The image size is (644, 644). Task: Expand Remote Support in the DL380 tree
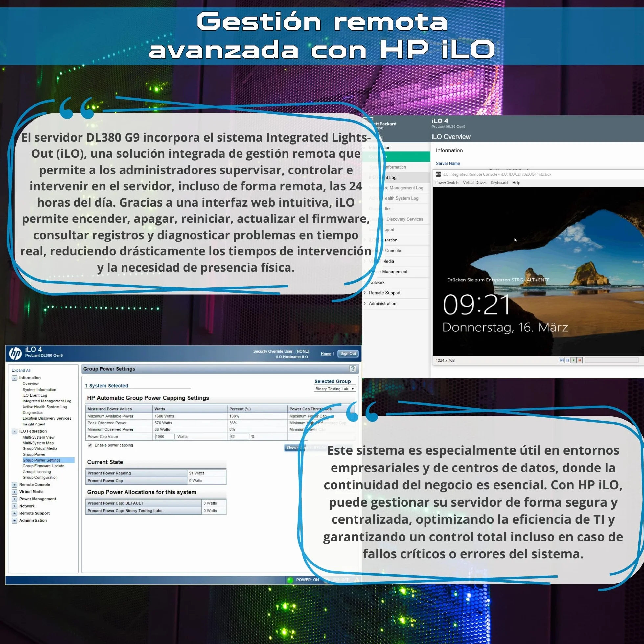[15, 513]
